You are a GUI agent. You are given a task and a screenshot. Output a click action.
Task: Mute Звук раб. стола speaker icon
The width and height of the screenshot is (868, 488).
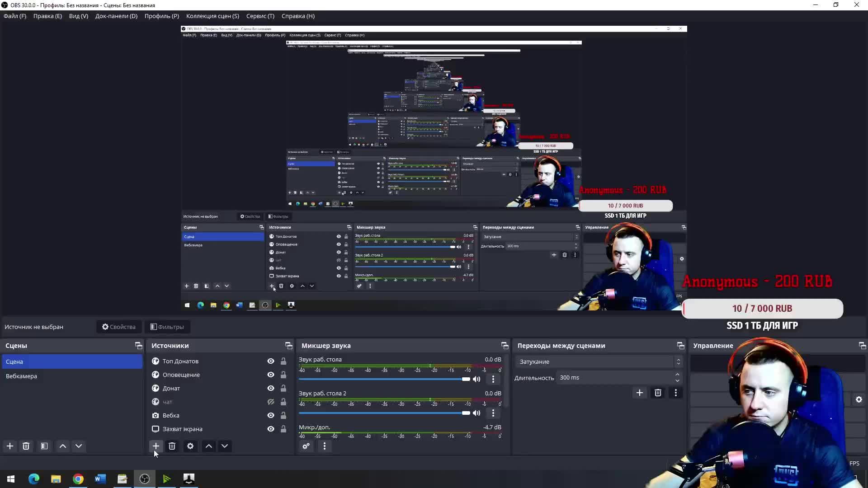click(476, 379)
